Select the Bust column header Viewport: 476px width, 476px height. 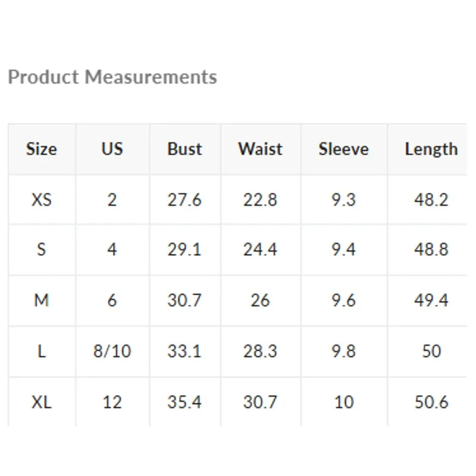[184, 149]
